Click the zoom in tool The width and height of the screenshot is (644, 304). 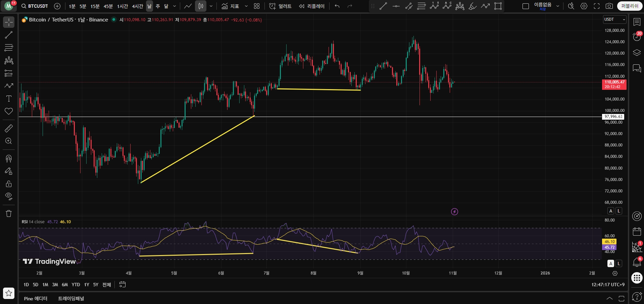9,141
